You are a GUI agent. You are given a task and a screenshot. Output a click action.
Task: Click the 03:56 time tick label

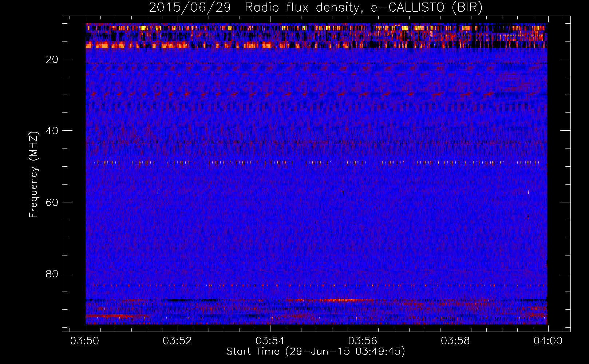click(x=363, y=341)
